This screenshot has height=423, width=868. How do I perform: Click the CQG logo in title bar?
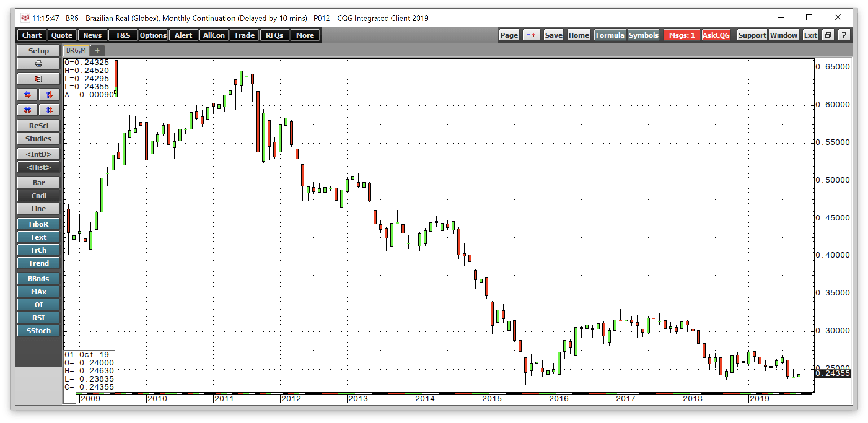pyautogui.click(x=25, y=18)
